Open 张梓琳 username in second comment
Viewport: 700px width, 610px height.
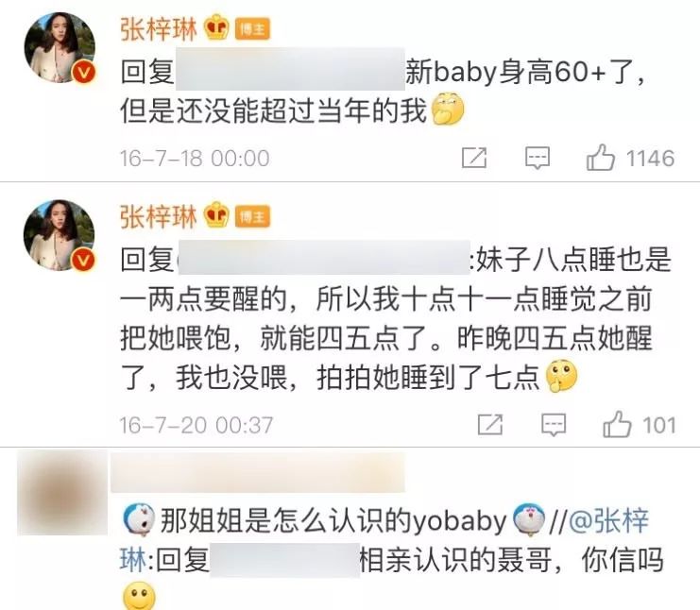(x=159, y=216)
